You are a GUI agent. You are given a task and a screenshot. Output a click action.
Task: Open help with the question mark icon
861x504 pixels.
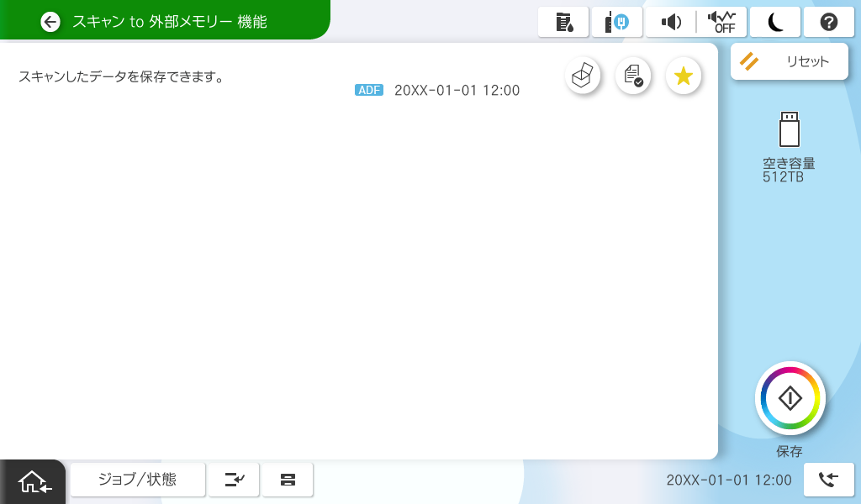pyautogui.click(x=828, y=22)
